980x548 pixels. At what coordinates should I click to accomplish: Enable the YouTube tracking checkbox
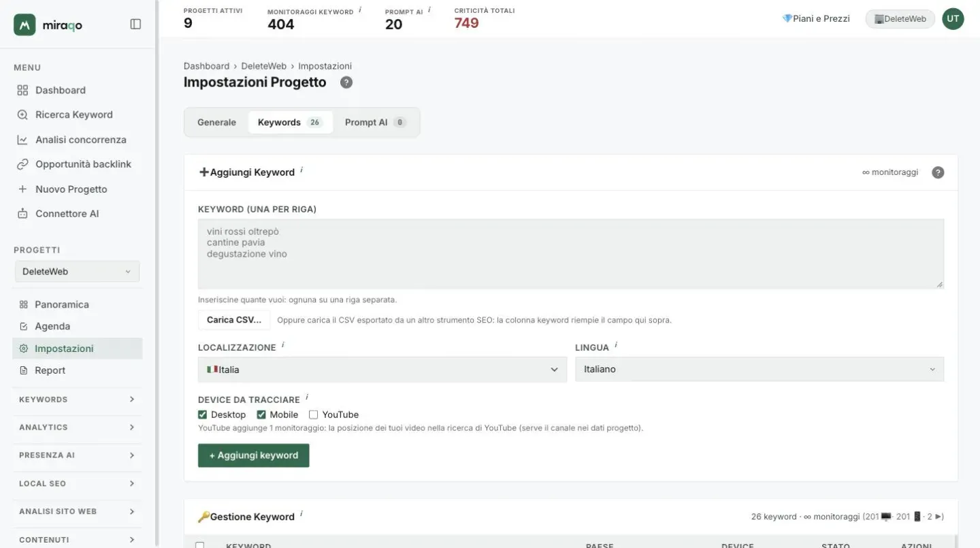click(314, 415)
